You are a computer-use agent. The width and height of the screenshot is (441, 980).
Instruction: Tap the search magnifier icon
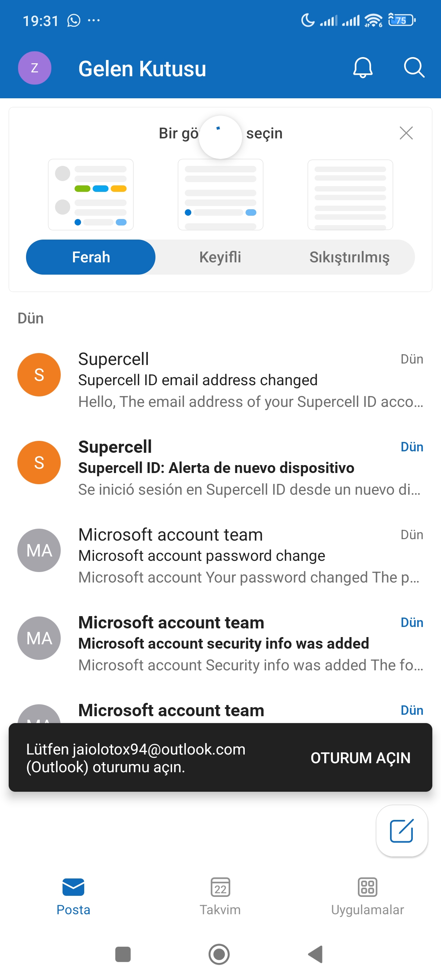pyautogui.click(x=414, y=68)
